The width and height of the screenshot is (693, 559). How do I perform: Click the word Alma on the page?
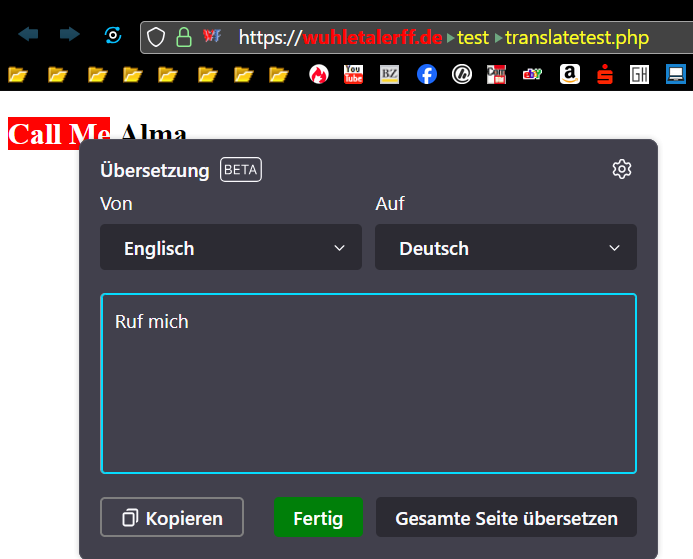point(153,132)
